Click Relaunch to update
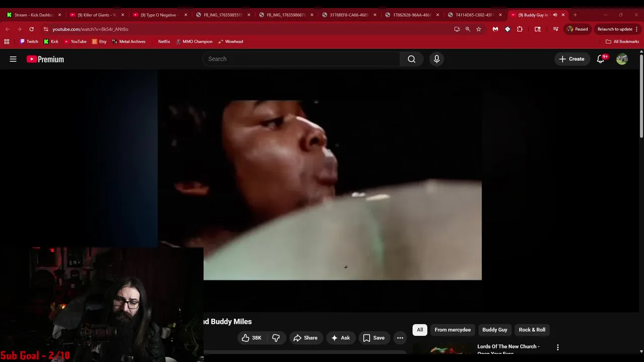This screenshot has width=644, height=362. (615, 29)
